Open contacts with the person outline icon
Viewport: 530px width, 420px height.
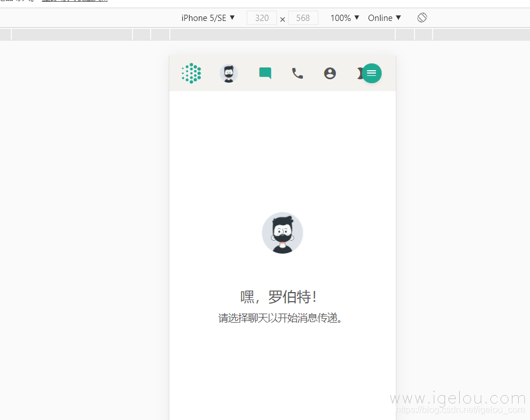click(x=330, y=73)
